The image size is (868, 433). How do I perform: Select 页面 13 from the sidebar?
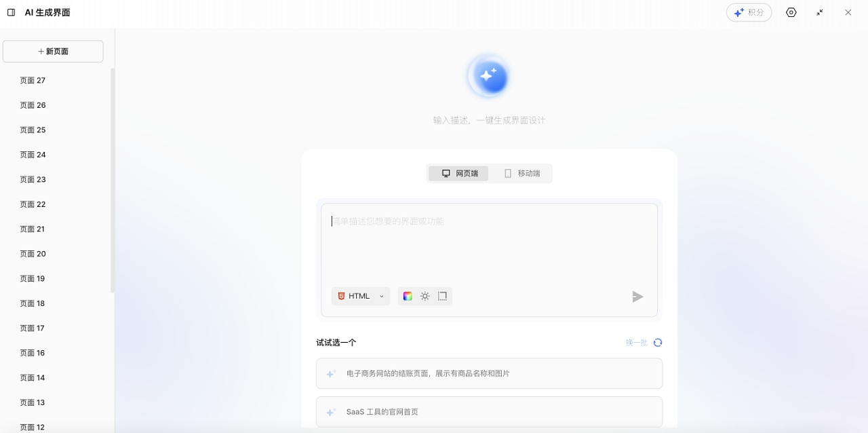coord(33,402)
